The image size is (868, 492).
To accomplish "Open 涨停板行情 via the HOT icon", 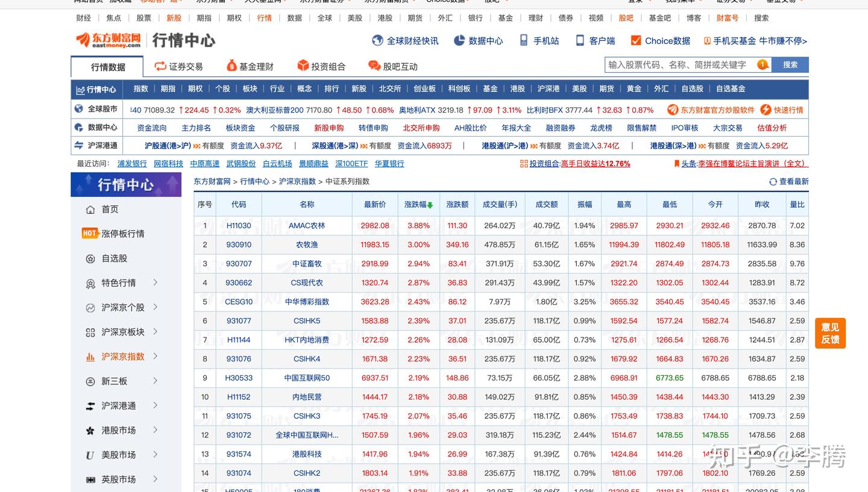I will (x=89, y=234).
